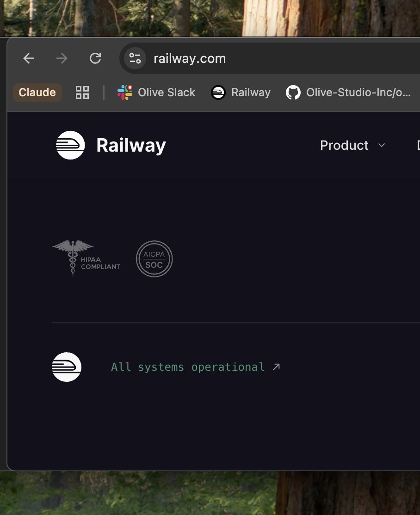Click the Railway wordmark in header

click(131, 145)
